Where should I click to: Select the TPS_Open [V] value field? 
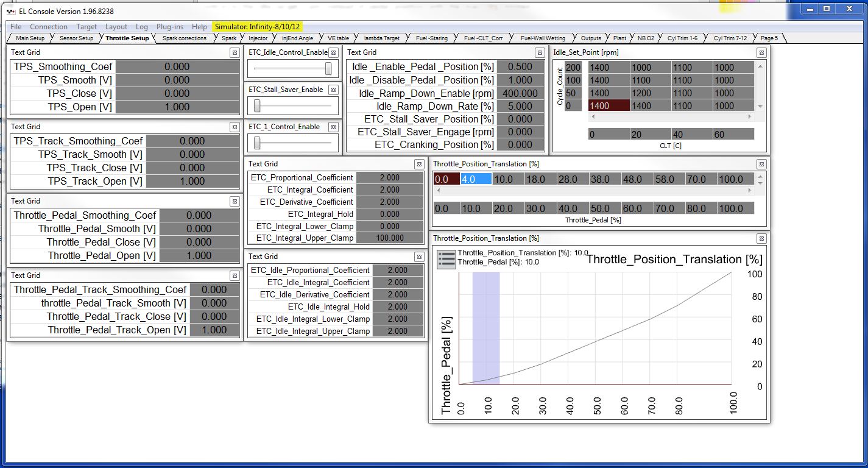pos(177,107)
